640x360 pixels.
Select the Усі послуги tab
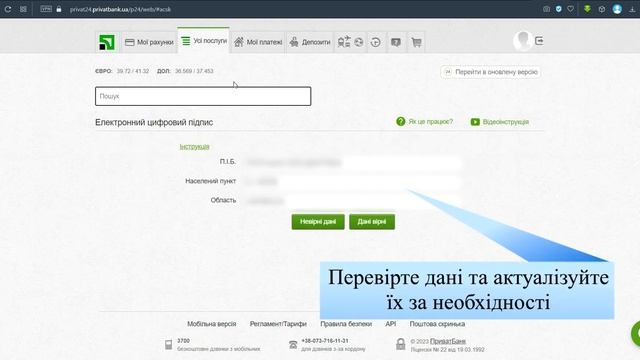[203, 41]
